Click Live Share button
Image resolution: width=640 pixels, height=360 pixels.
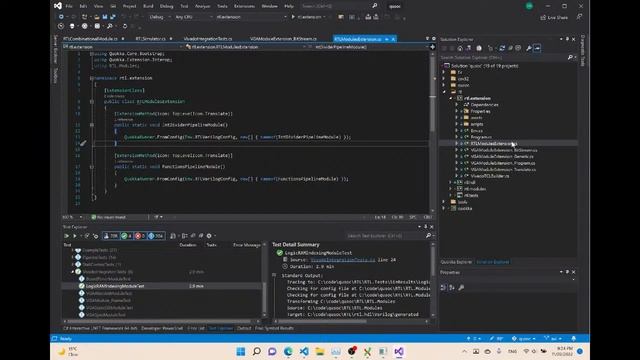[554, 18]
